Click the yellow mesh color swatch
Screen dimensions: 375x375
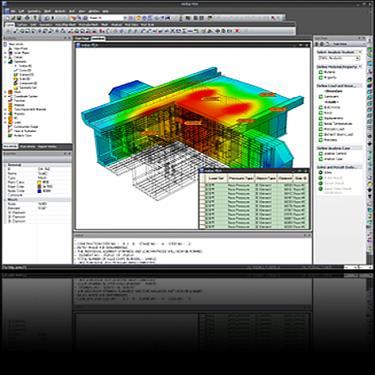(x=39, y=182)
